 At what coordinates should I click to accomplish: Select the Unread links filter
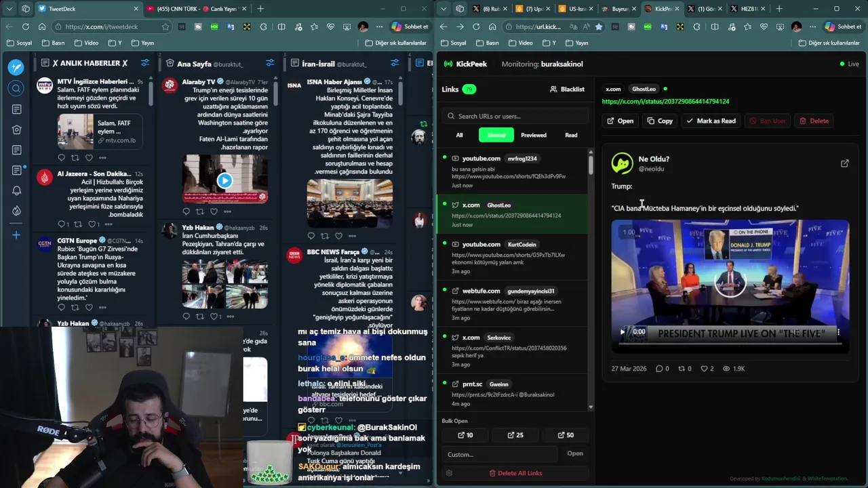point(496,135)
